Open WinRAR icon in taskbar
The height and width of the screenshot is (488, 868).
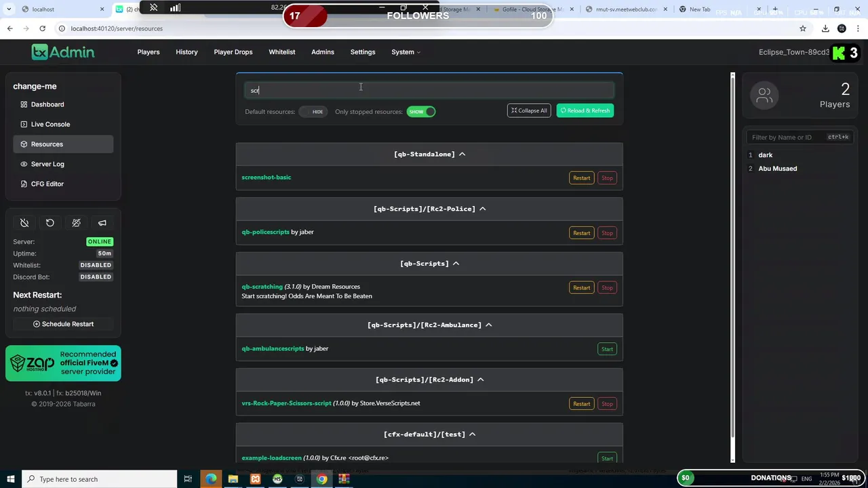tap(344, 479)
